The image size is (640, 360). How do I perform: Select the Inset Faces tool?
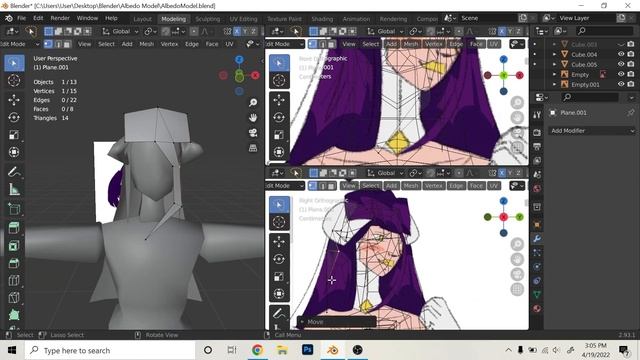[x=14, y=246]
